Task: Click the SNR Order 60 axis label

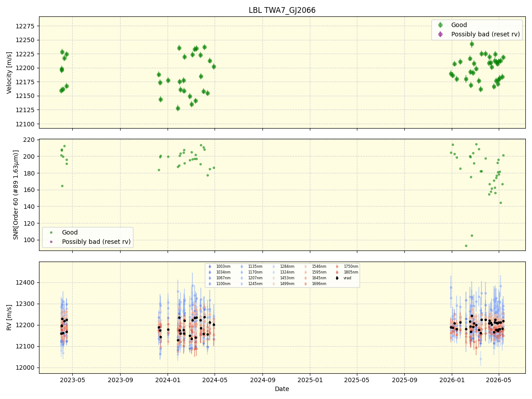Action: pos(16,195)
